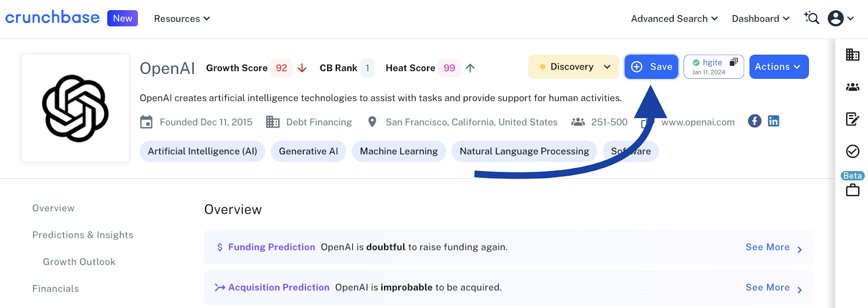The height and width of the screenshot is (308, 868).
Task: Open OpenAI's Facebook page icon
Action: [755, 121]
